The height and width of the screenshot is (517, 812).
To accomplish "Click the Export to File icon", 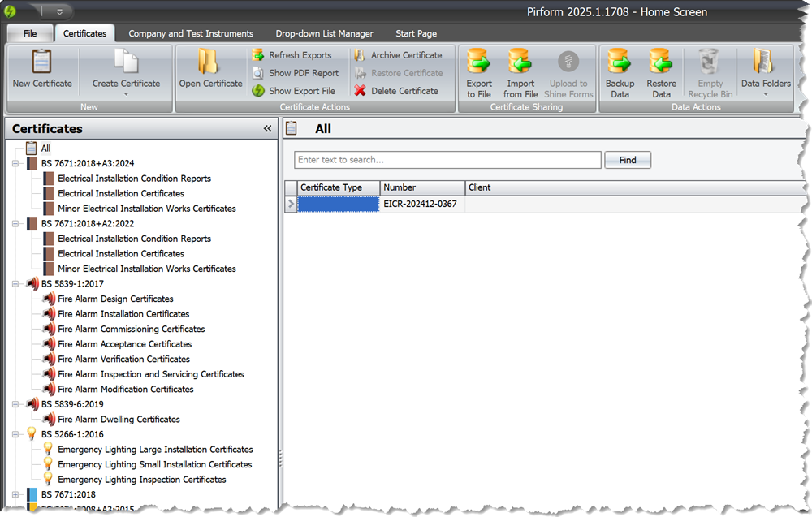I will (479, 63).
